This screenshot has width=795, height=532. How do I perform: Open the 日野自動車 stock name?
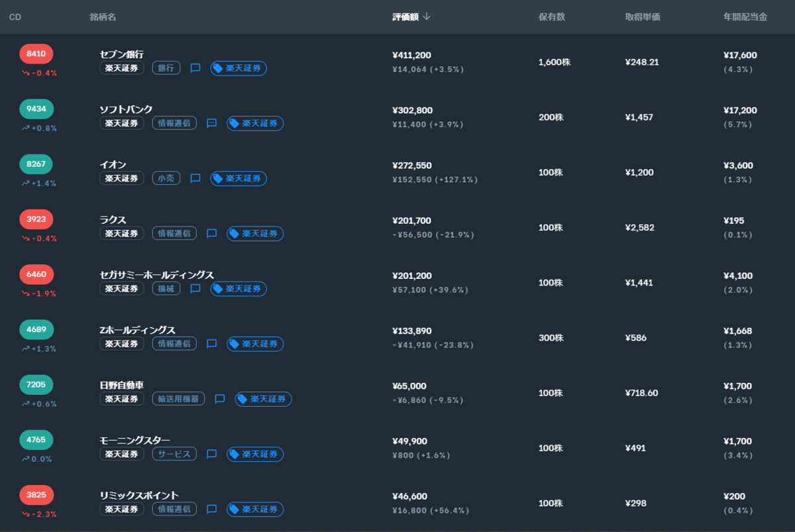coord(122,385)
